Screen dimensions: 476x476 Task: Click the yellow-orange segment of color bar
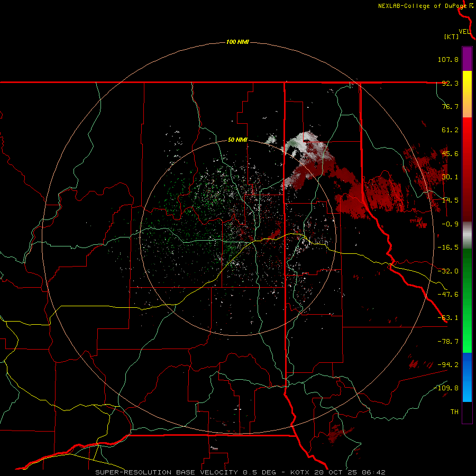click(x=467, y=94)
